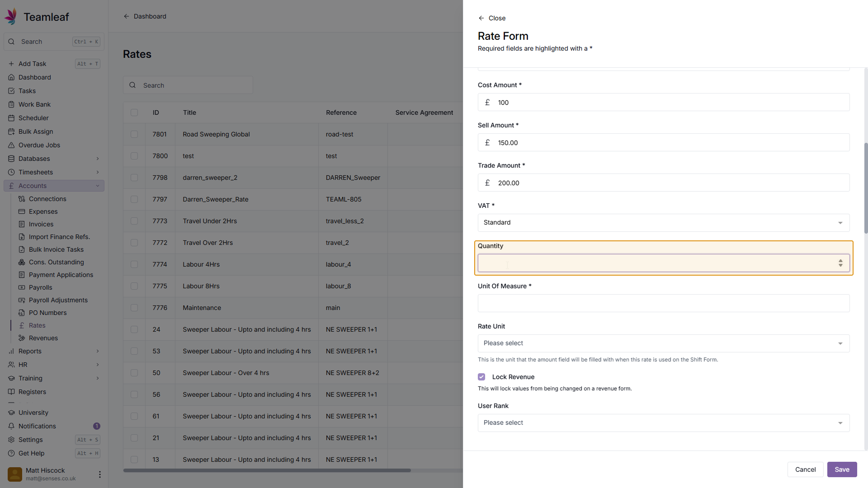Click the Rate Form vertical scrollbar

(866, 188)
